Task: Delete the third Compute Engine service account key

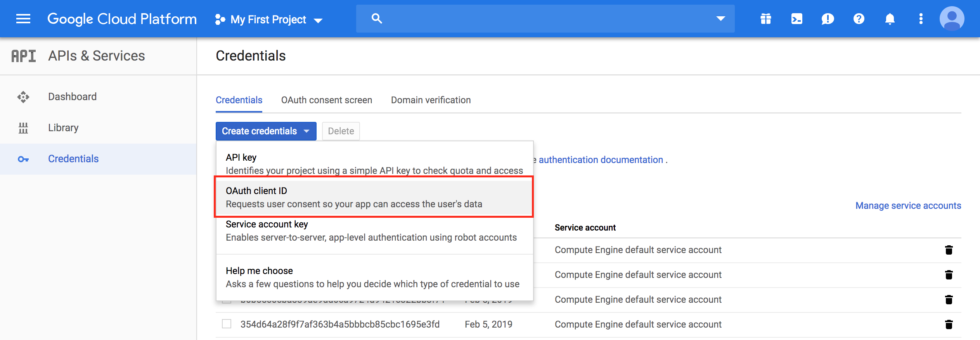Action: [949, 300]
